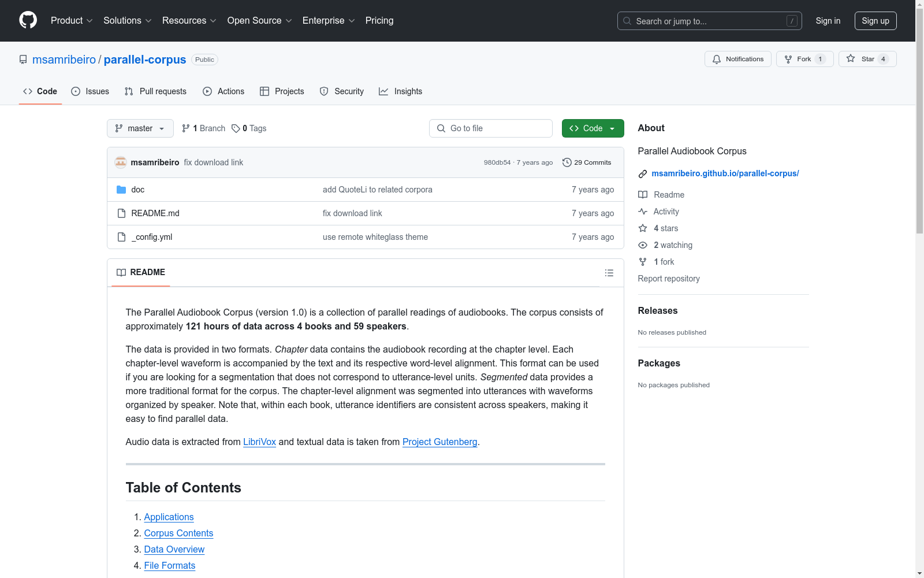Click the 'Search or jump to' field
The height and width of the screenshot is (578, 924).
[710, 21]
